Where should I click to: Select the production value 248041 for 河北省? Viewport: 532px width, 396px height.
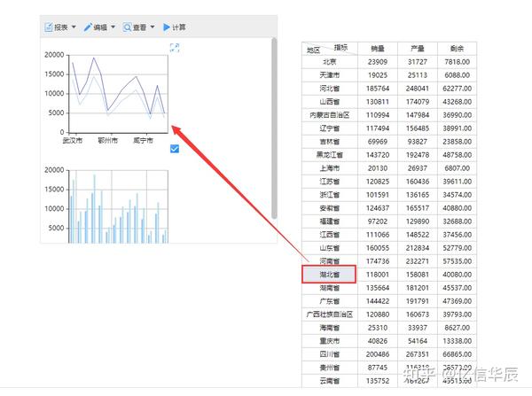click(418, 89)
